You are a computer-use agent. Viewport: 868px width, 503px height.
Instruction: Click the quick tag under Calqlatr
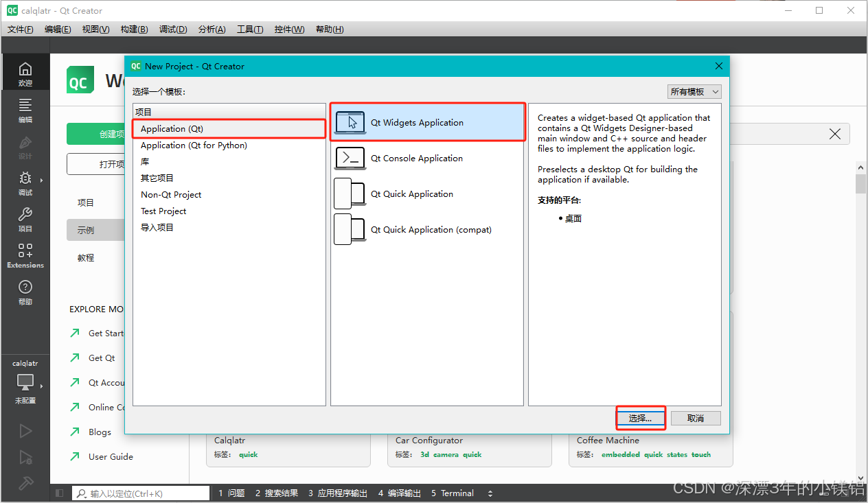[x=248, y=454]
